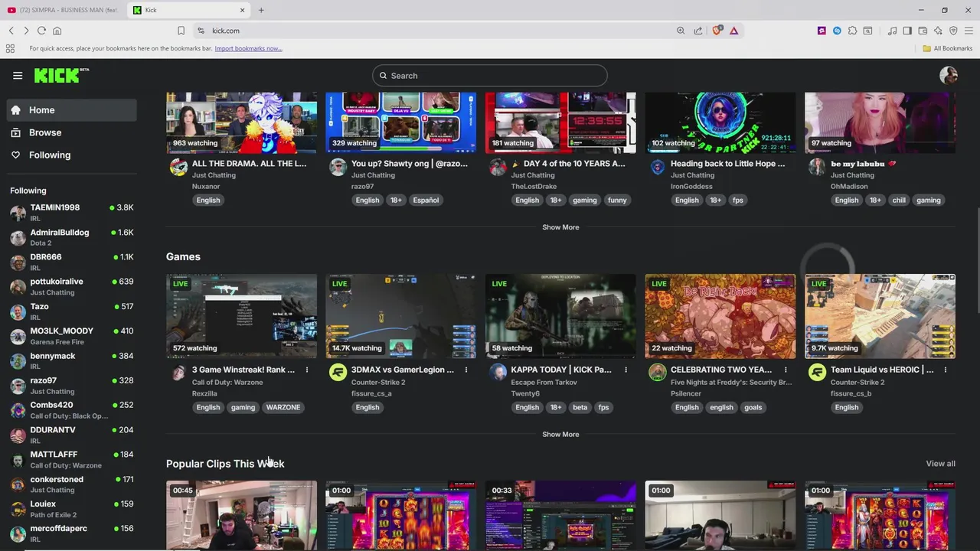The width and height of the screenshot is (980, 551).
Task: Open bennymack followed channel
Action: 72,360
